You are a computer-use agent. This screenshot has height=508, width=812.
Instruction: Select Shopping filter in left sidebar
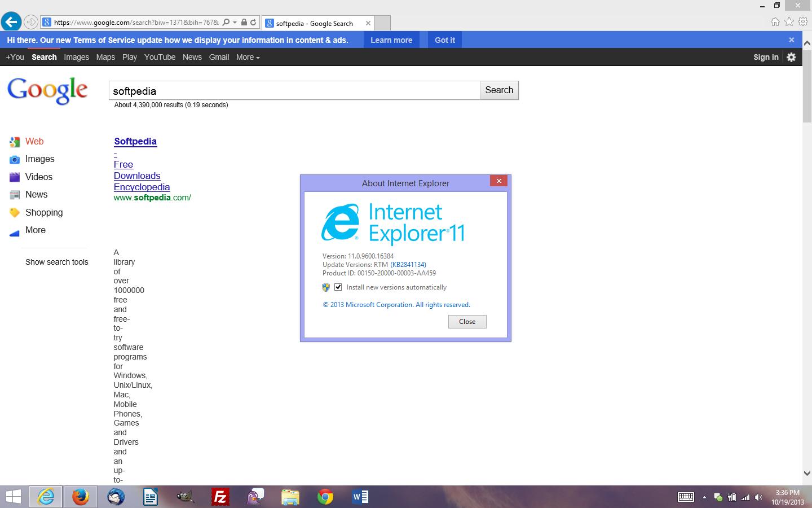44,212
